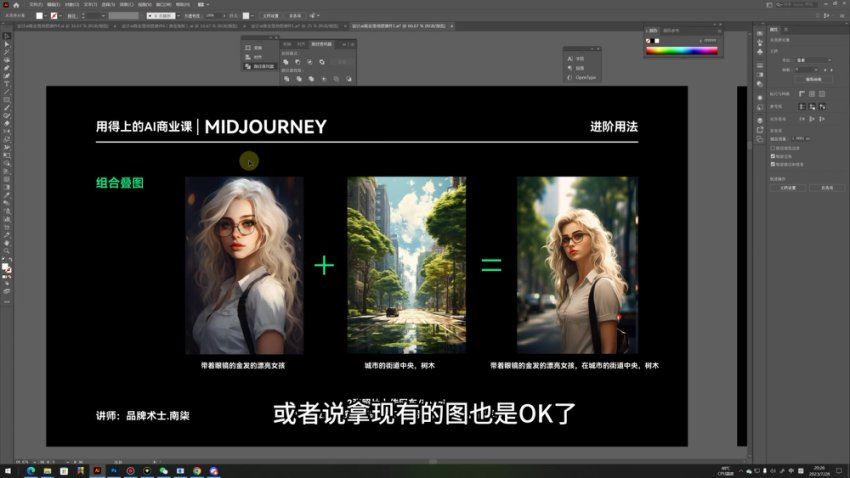
Task: Open the collapsed Transform (变换) panel icon
Action: tap(248, 48)
